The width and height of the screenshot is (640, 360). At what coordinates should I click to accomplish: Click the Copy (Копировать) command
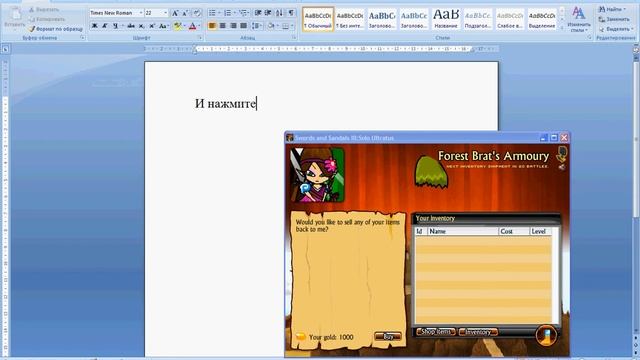(47, 19)
